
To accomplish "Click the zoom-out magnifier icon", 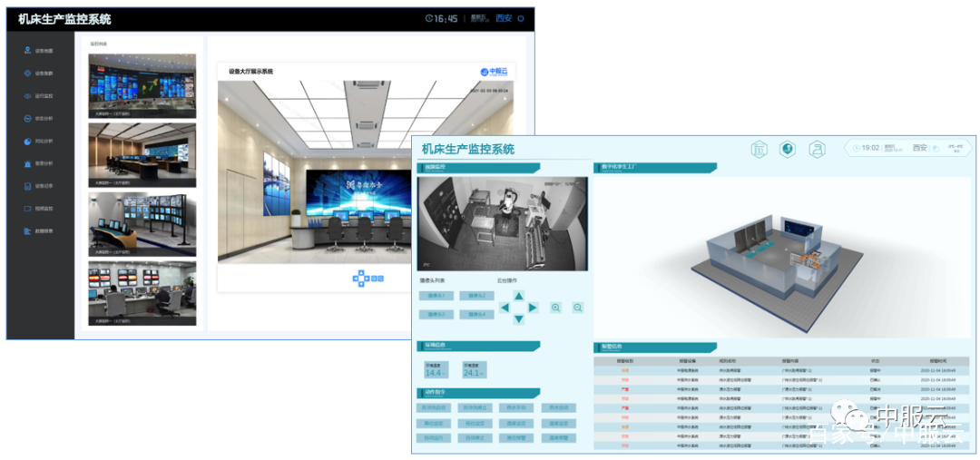I will click(x=577, y=308).
